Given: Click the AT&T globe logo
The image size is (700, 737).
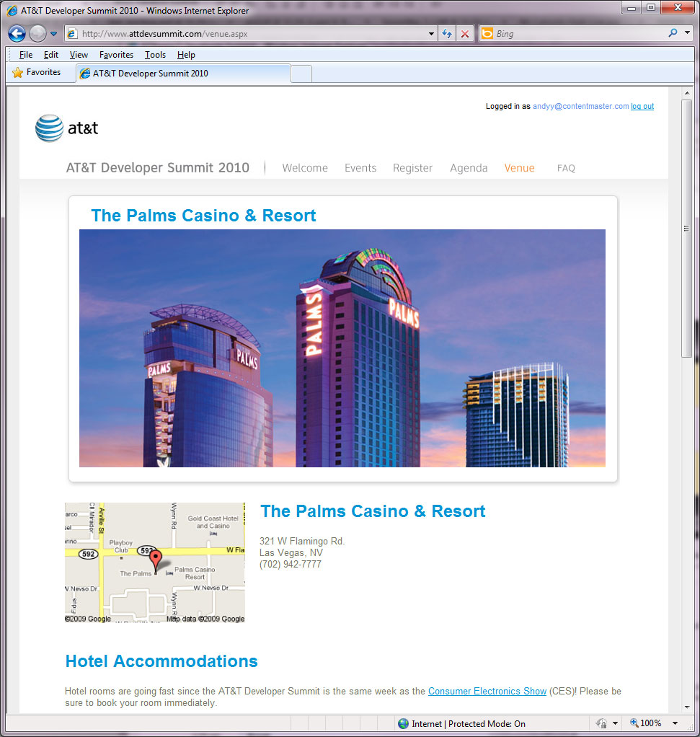Looking at the screenshot, I should click(49, 128).
